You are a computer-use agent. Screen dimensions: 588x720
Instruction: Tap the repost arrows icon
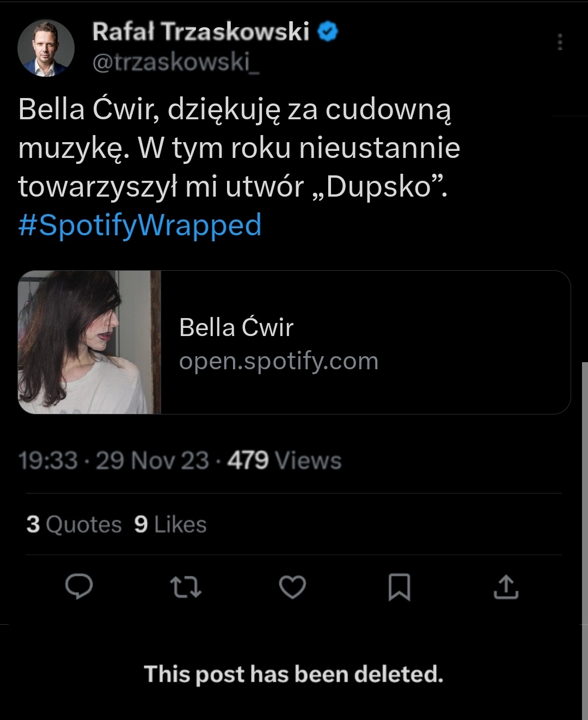pyautogui.click(x=186, y=587)
